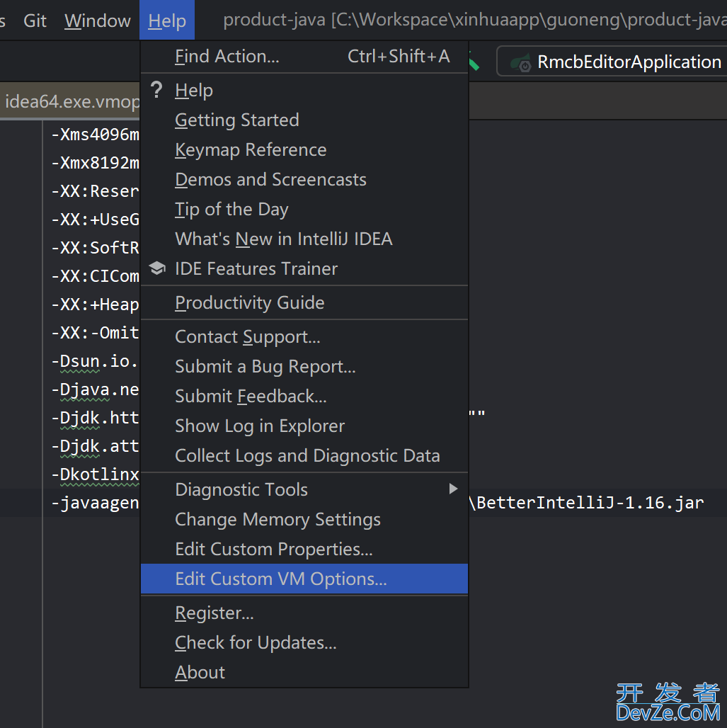Click Change Memory Settings
The image size is (727, 728).
(277, 519)
